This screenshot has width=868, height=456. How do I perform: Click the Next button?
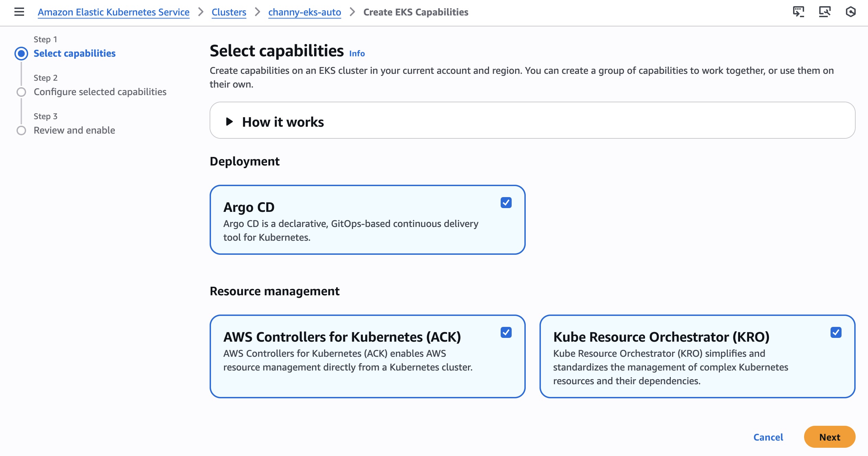(829, 437)
